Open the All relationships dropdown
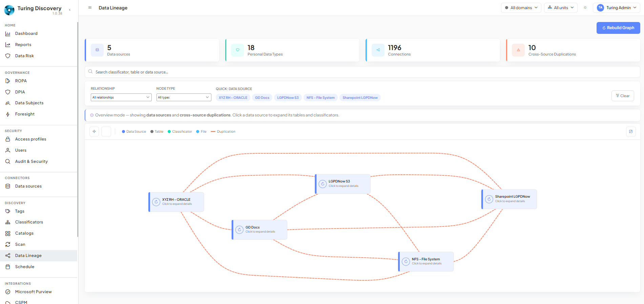The image size is (644, 304). [x=121, y=97]
